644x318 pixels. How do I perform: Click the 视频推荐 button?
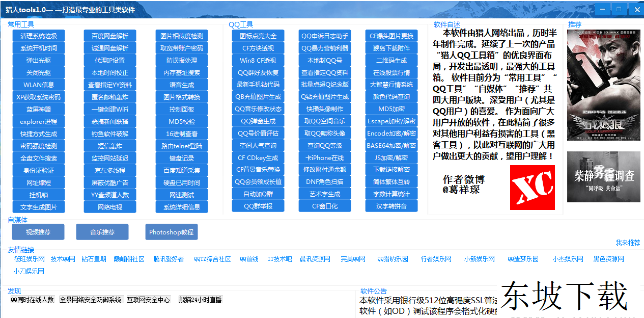pos(38,232)
